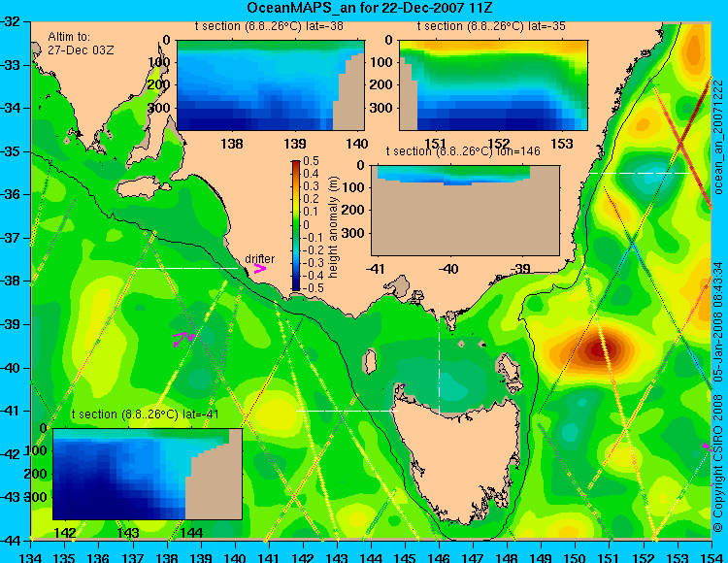The image size is (728, 563).
Task: Click the '27-Dec 03Z' altimetry date text
Action: (81, 50)
